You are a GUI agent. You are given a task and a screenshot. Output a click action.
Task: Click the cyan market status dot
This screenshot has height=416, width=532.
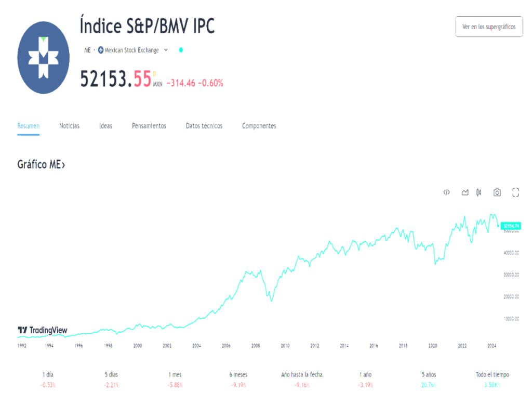pos(181,50)
